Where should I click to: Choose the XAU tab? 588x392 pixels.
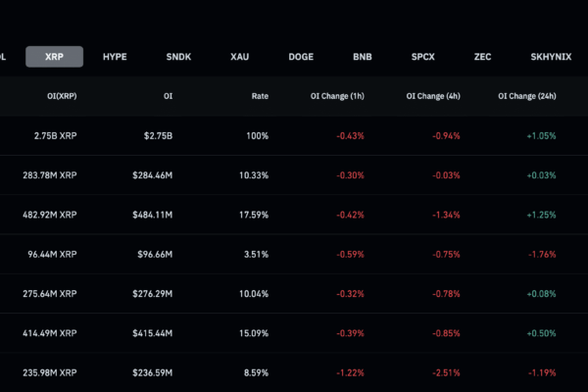pyautogui.click(x=240, y=57)
